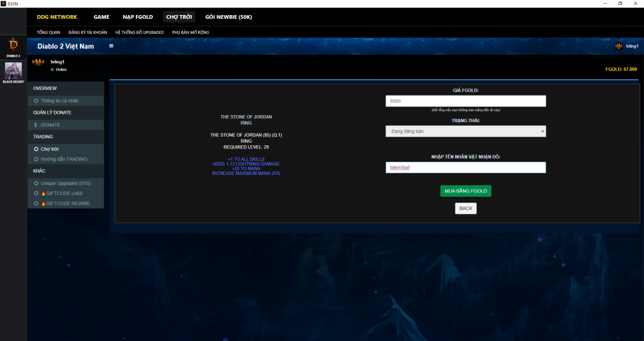Open NẠP FGOLD menu
Image resolution: width=644 pixels, height=341 pixels.
click(138, 17)
